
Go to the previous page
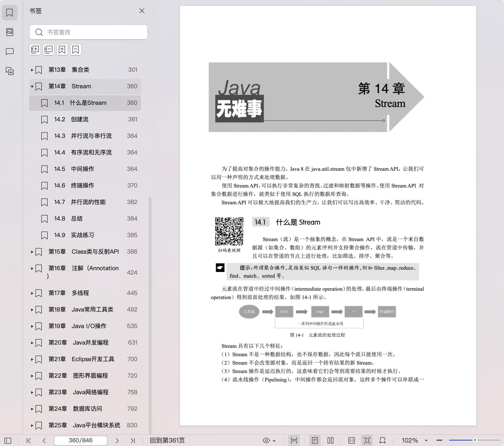pyautogui.click(x=44, y=441)
